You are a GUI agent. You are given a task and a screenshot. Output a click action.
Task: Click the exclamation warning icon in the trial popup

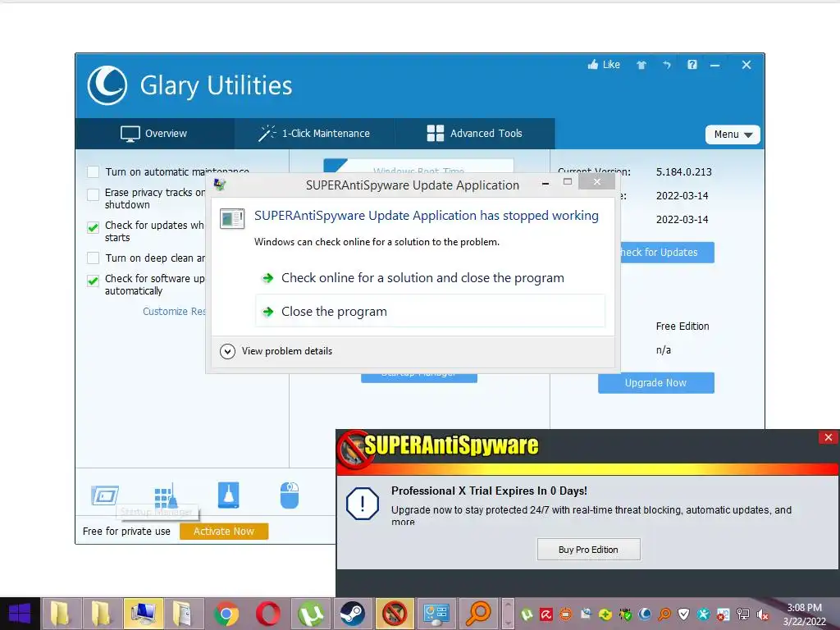tap(363, 504)
